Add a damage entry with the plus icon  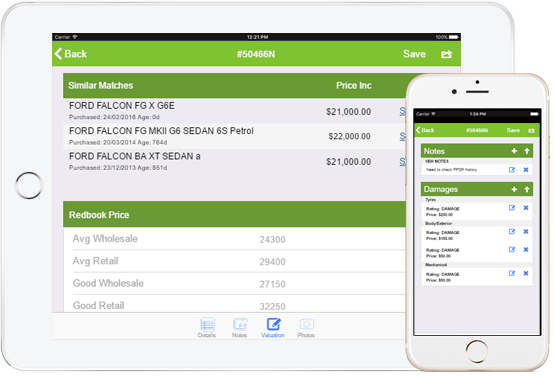514,189
